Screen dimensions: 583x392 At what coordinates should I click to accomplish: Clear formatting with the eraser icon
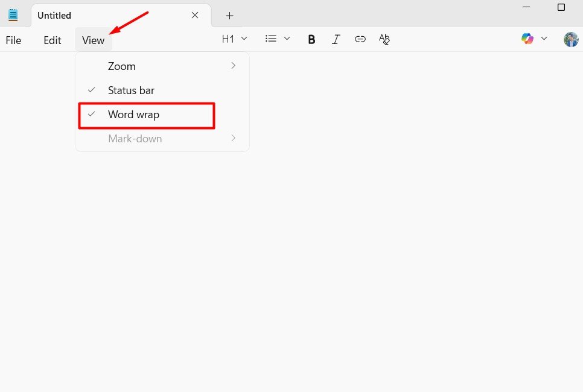[384, 39]
